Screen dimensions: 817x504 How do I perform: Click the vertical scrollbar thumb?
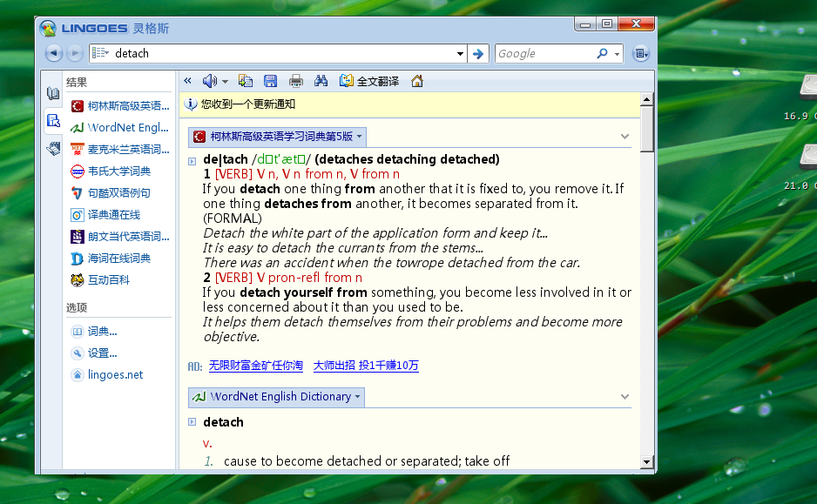(x=646, y=129)
